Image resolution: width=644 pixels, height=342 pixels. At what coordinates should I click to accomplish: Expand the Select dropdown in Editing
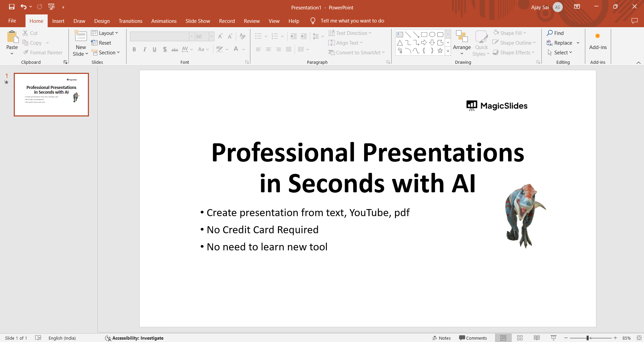coord(560,52)
